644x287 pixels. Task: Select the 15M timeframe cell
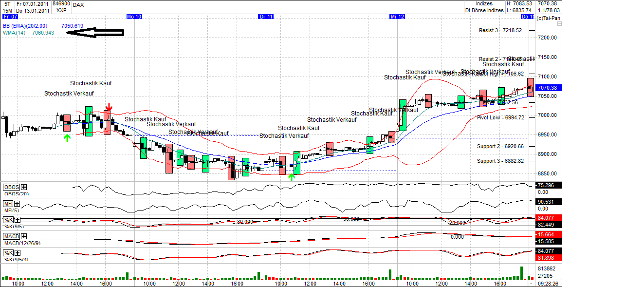click(x=7, y=10)
